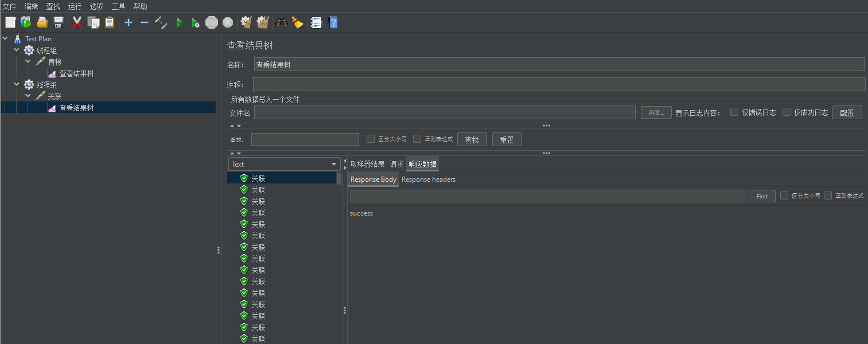Screen dimensions: 868x344
Task: Open the Templates icon in toolbar
Action: click(x=26, y=22)
